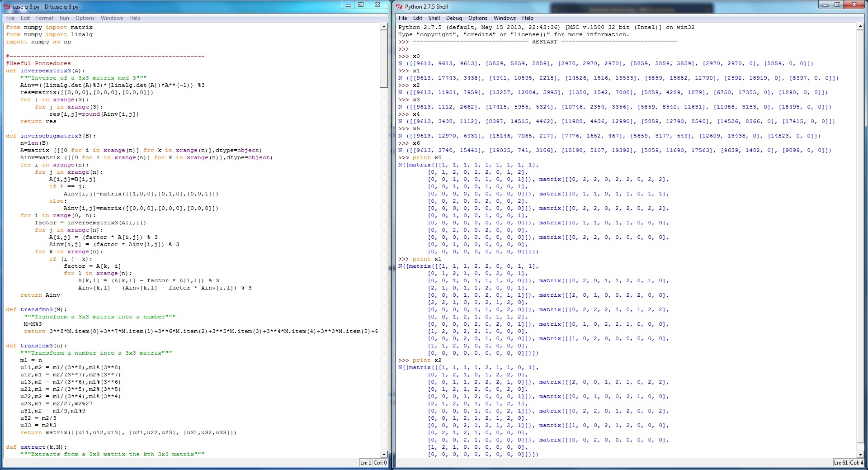The height and width of the screenshot is (470, 868).
Task: Open the Debug menu in Python Shell
Action: tap(454, 18)
